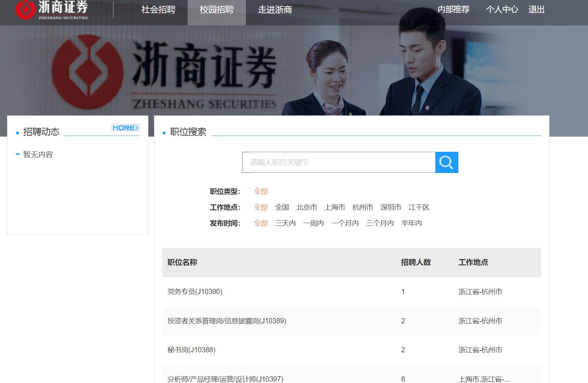
Task: Click headcount 2 in the 投资者关系管理岗 row
Action: 403,321
